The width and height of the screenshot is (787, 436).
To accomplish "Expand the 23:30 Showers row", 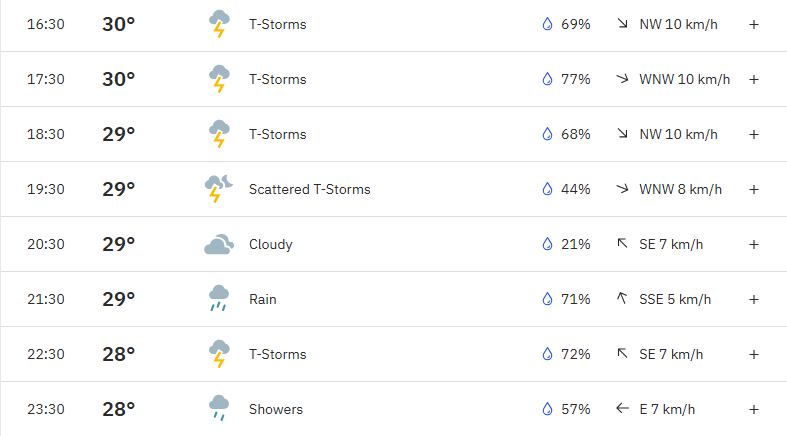I will [753, 409].
